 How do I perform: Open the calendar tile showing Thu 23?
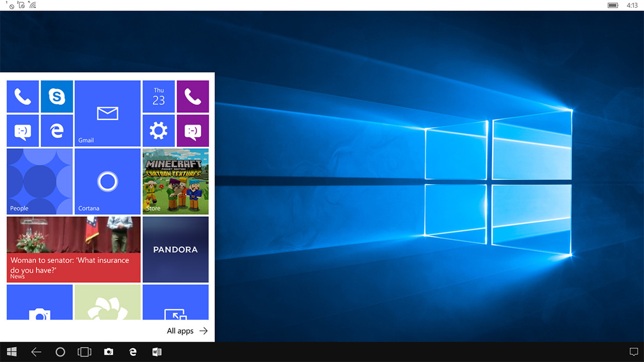(159, 96)
